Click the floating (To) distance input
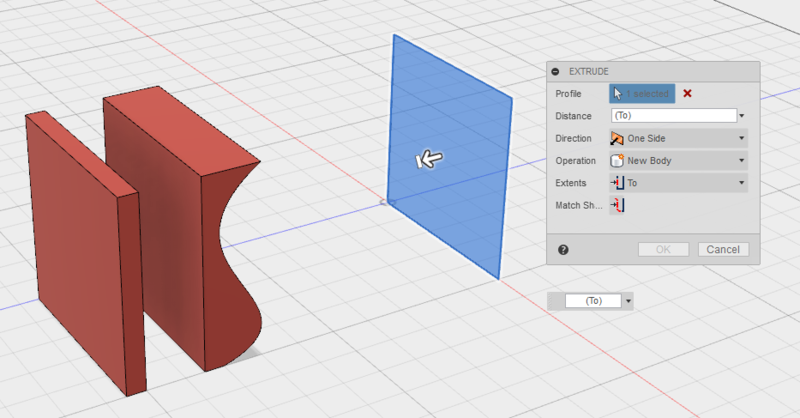Screen dimensions: 800x418 [x=593, y=301]
